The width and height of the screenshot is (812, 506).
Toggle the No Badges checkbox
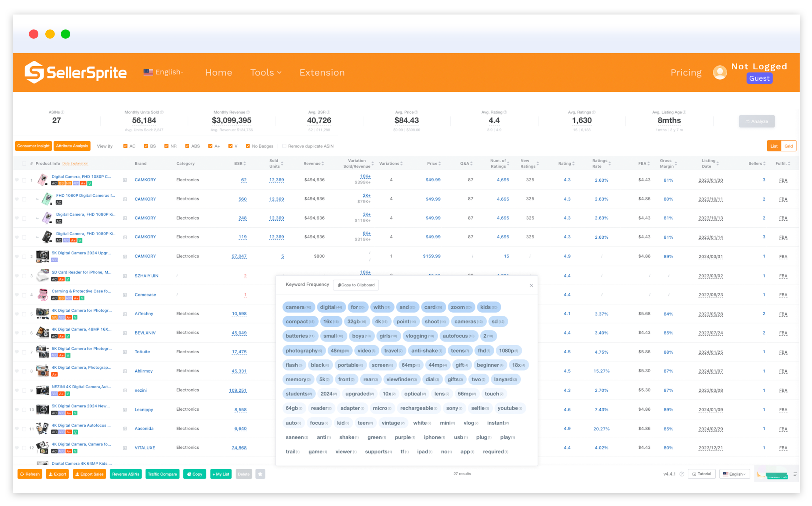(248, 146)
